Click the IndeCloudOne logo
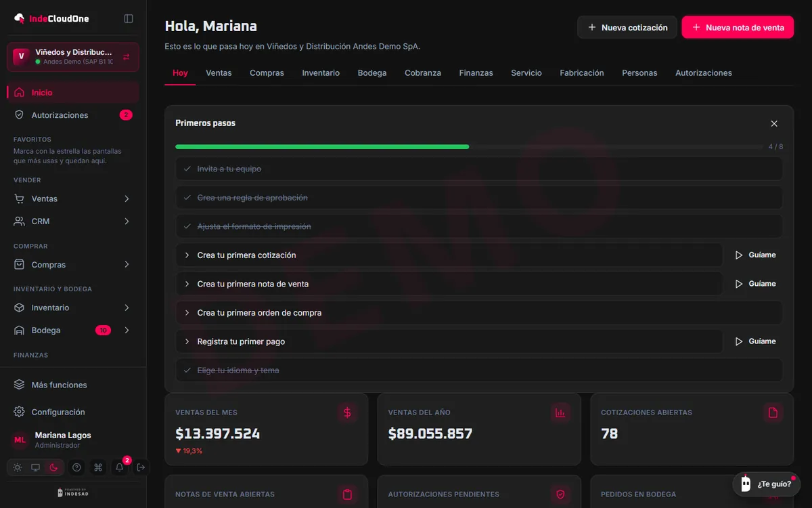Viewport: 812px width, 508px height. [51, 18]
